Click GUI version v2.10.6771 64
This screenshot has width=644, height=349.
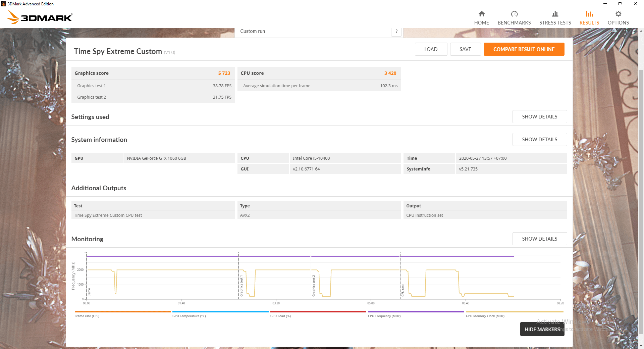point(306,169)
